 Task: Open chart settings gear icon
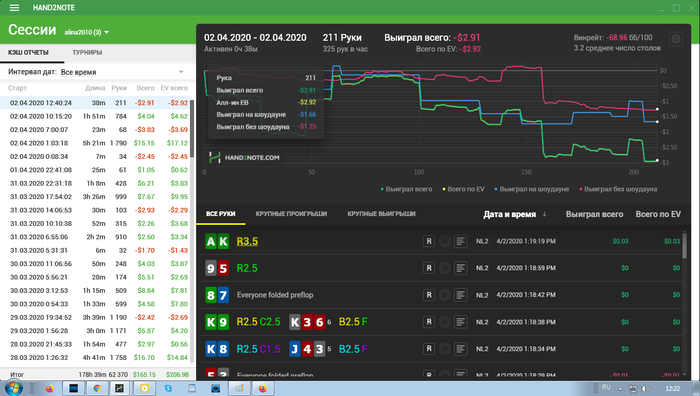tap(676, 39)
